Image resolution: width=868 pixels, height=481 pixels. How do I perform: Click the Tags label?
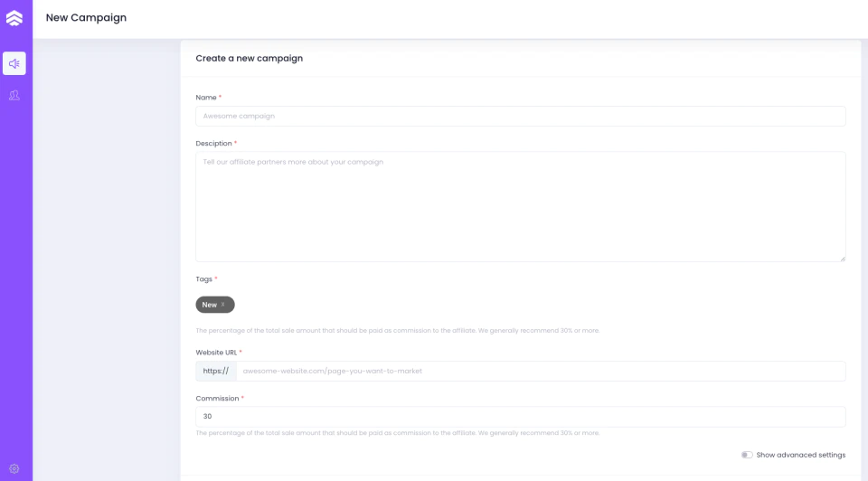point(203,279)
